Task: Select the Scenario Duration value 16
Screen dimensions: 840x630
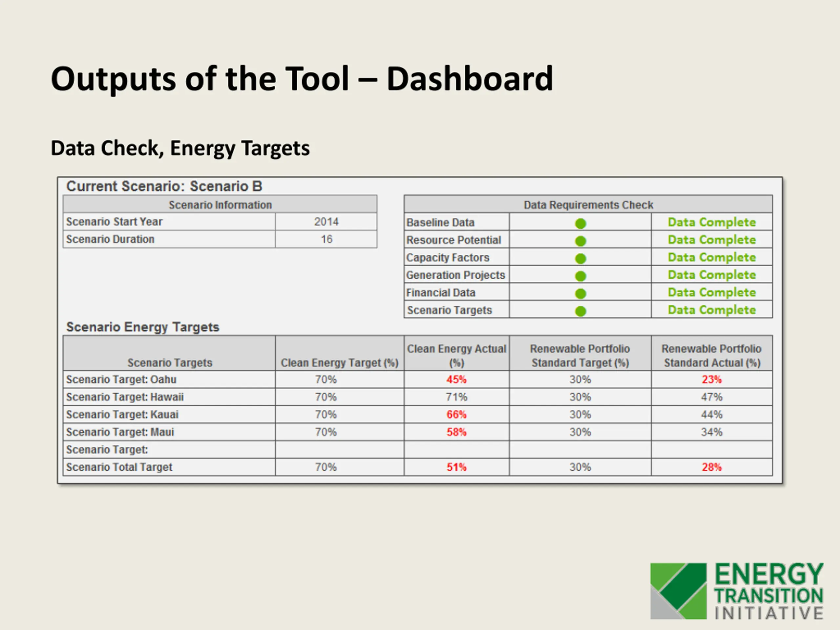Action: coord(326,239)
